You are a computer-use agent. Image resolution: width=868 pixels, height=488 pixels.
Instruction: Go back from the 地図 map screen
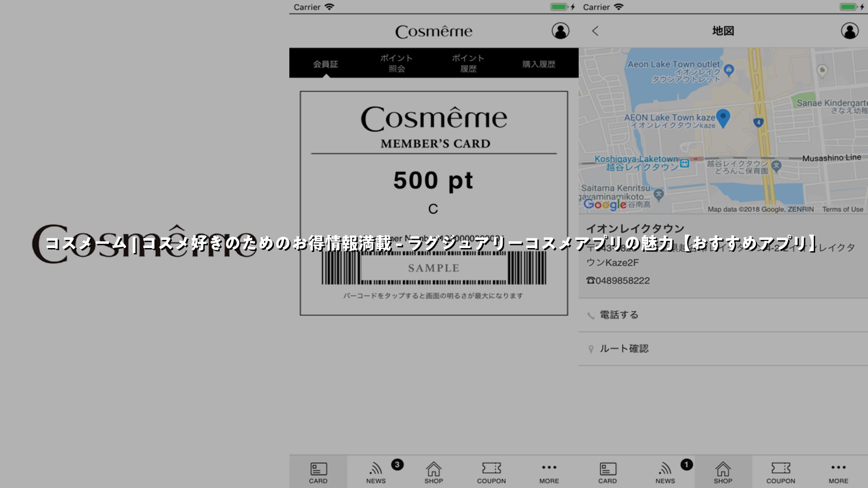tap(595, 31)
